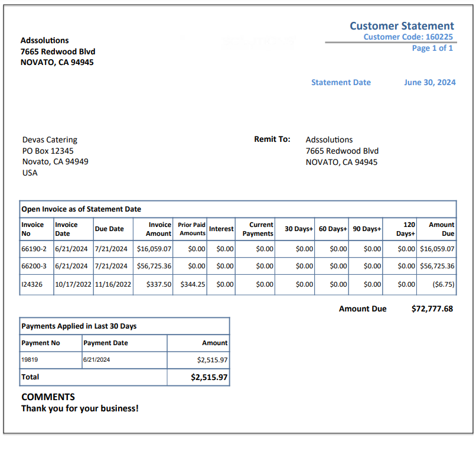Click the Thank you for your business comment
This screenshot has height=461, width=476.
(80, 408)
